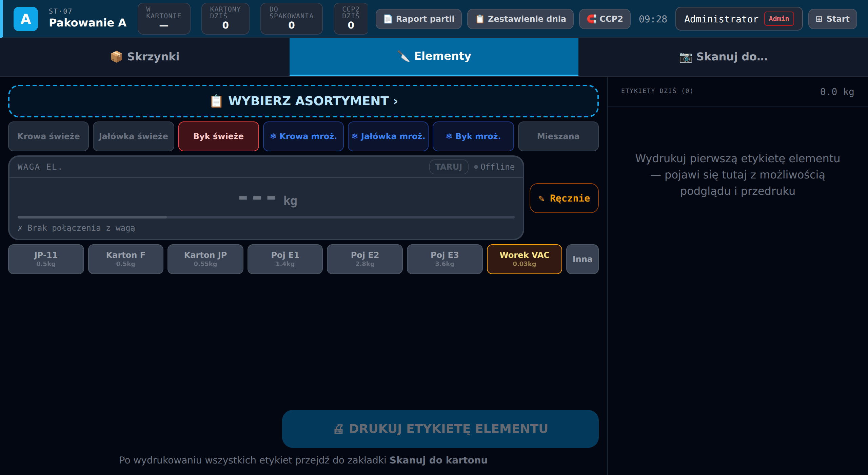Click the knife icon on Elementy tab
This screenshot has width=868, height=475.
pos(403,56)
